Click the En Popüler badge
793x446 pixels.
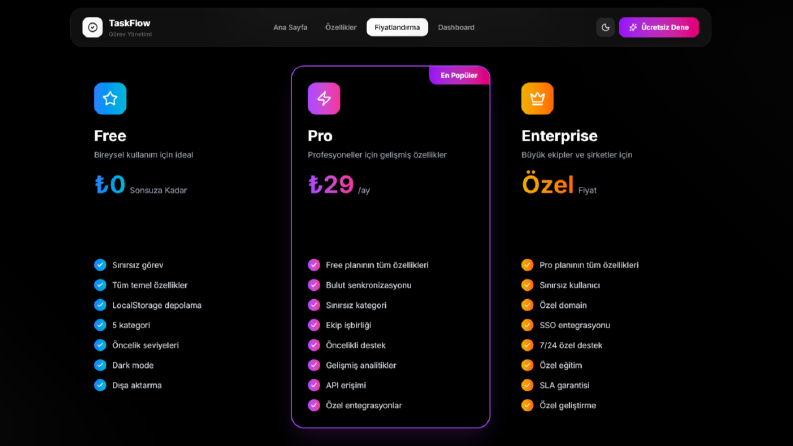point(459,75)
